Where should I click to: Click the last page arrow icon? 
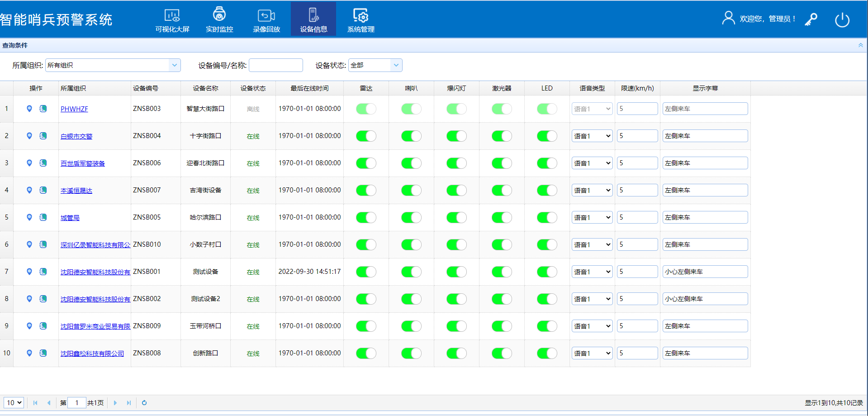[x=129, y=403]
